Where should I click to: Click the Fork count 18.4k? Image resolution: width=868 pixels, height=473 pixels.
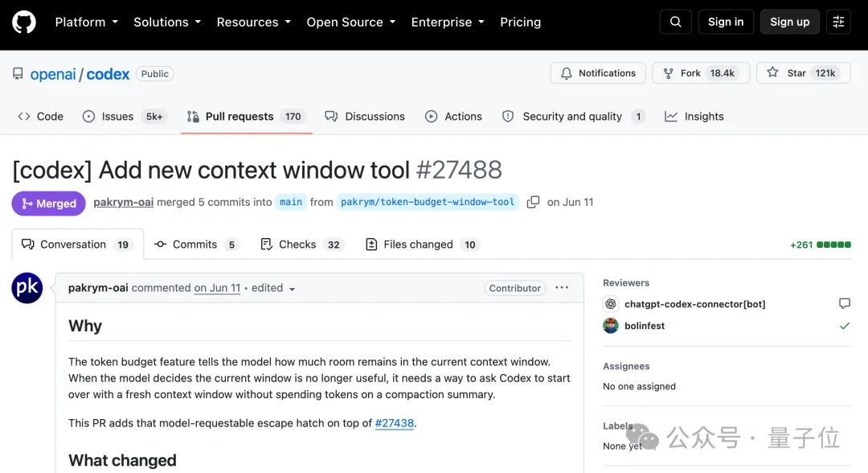click(722, 73)
